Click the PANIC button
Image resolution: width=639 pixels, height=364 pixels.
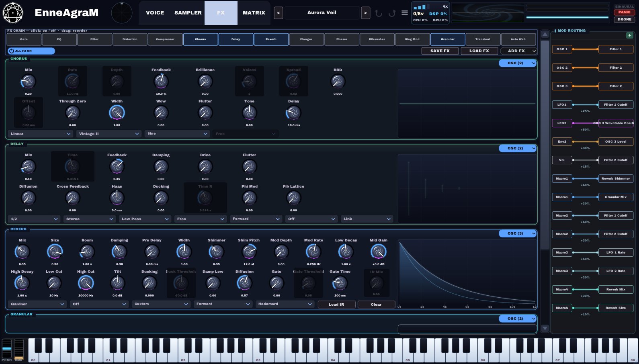[624, 12]
